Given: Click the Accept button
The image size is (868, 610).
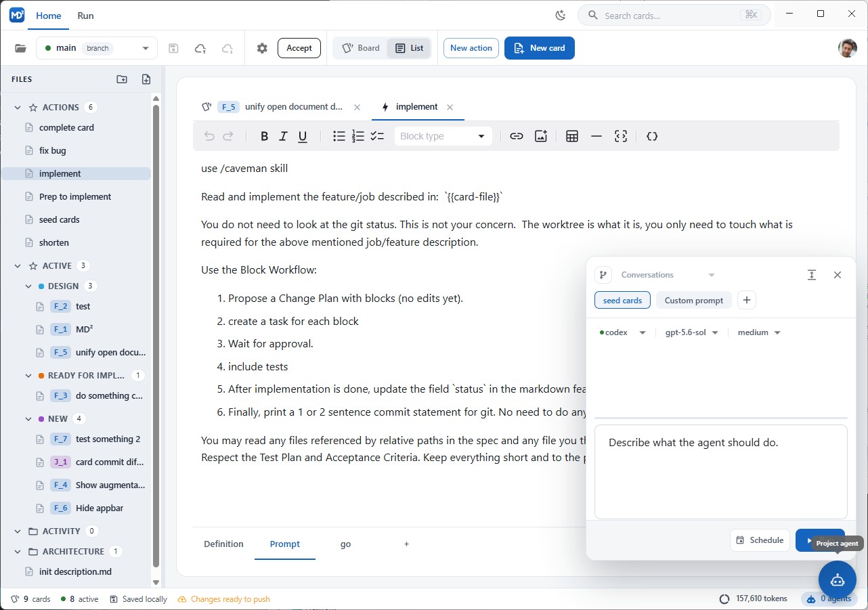Looking at the screenshot, I should click(299, 48).
